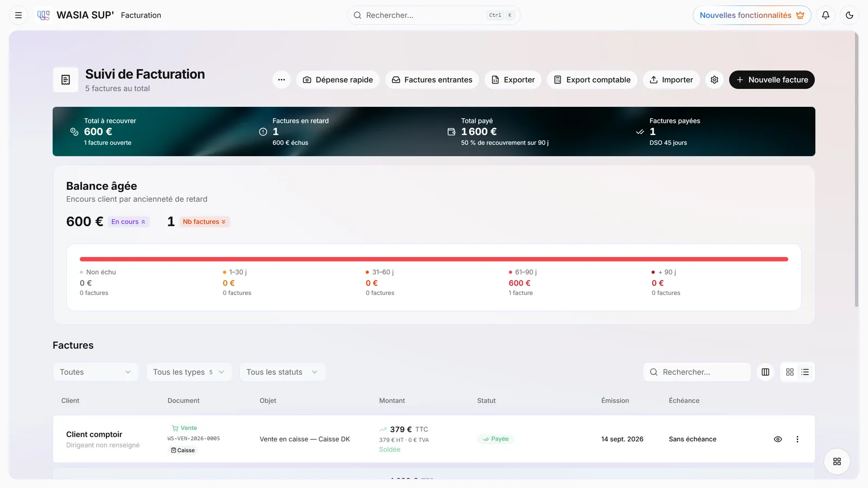Open row actions menu for Client comptoir

point(797,439)
